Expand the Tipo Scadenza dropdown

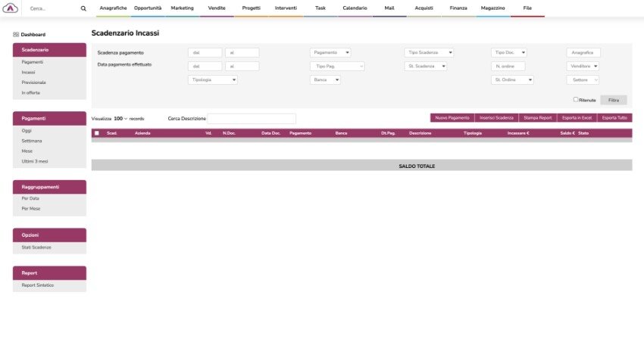(x=429, y=53)
